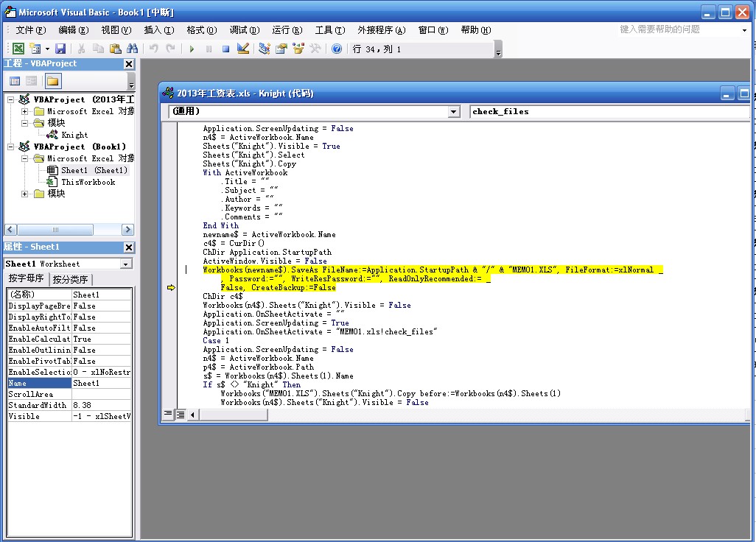Click the Cut scissors icon
The width and height of the screenshot is (756, 542).
click(x=81, y=49)
